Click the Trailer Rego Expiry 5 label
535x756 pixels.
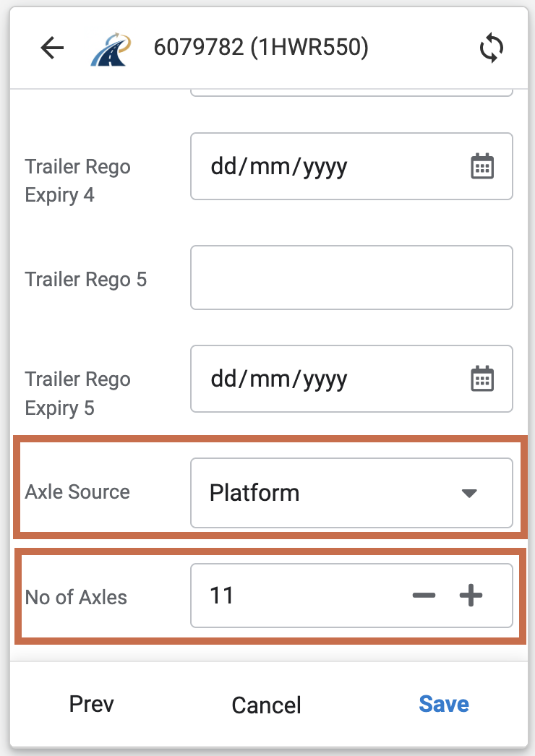click(77, 393)
